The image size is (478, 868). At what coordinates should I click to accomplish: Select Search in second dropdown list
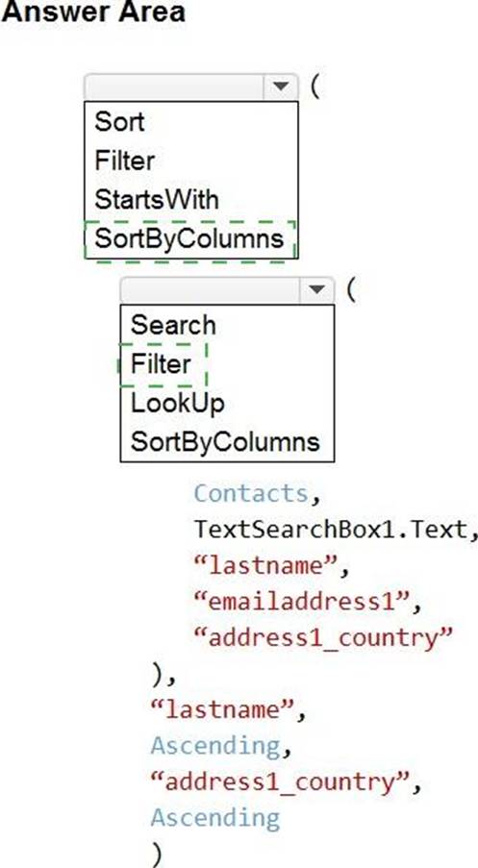tap(173, 325)
